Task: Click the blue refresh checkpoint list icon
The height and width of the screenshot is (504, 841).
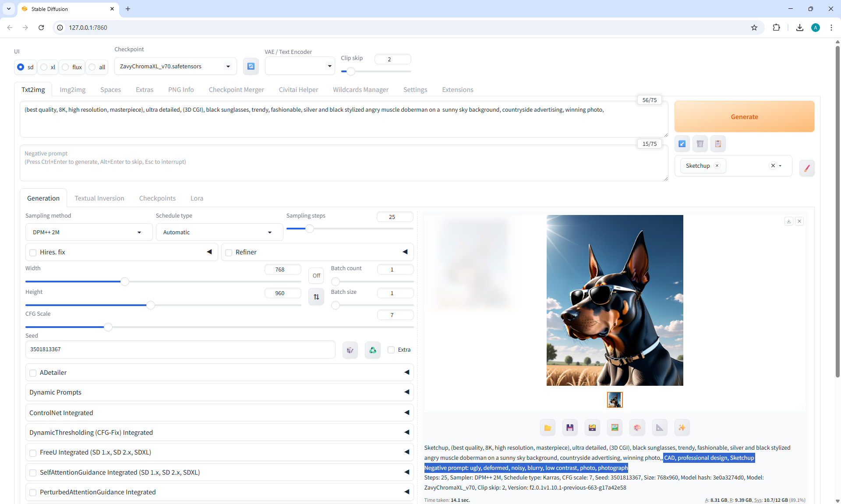Action: (251, 67)
